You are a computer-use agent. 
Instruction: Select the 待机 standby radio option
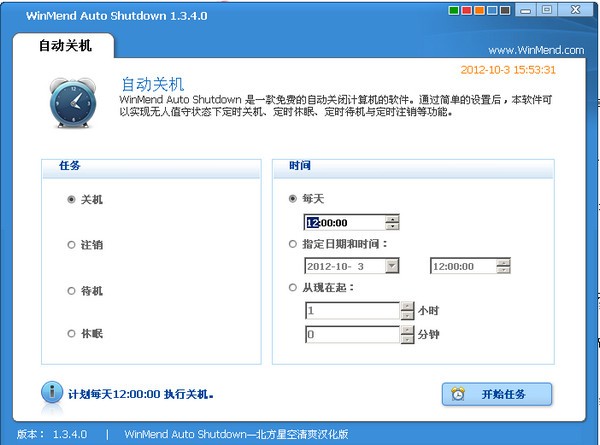coord(85,291)
